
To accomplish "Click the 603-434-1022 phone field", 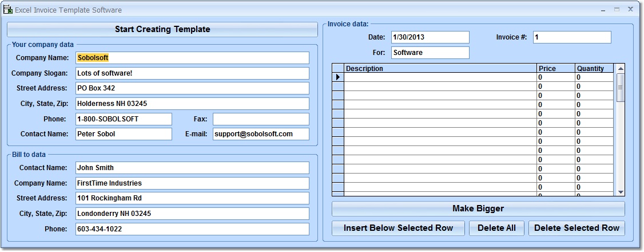I will point(192,229).
